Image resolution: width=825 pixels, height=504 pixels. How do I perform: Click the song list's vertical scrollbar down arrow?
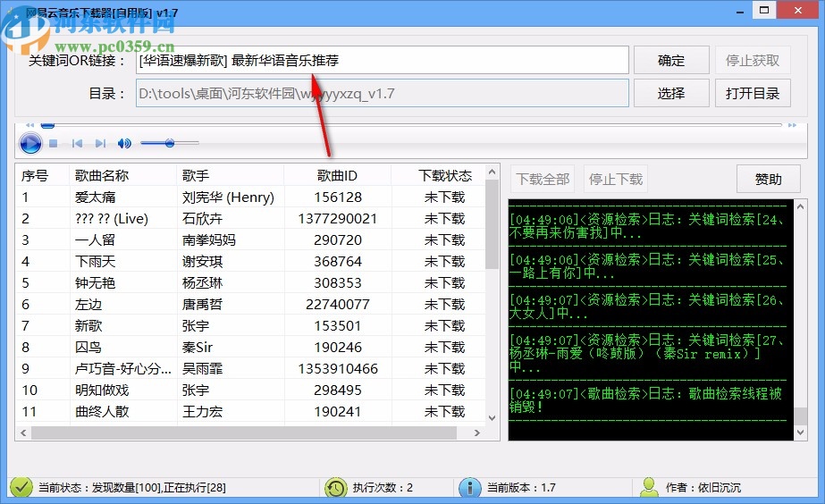tap(492, 418)
